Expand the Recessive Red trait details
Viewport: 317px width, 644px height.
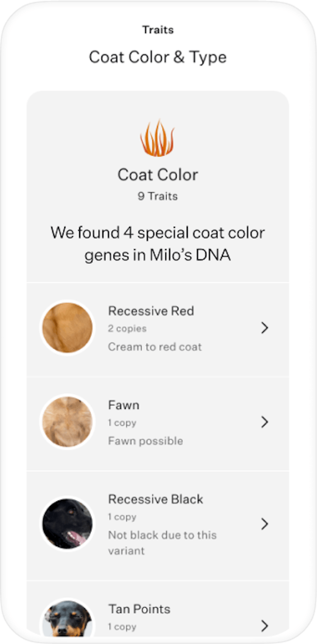[x=265, y=328]
